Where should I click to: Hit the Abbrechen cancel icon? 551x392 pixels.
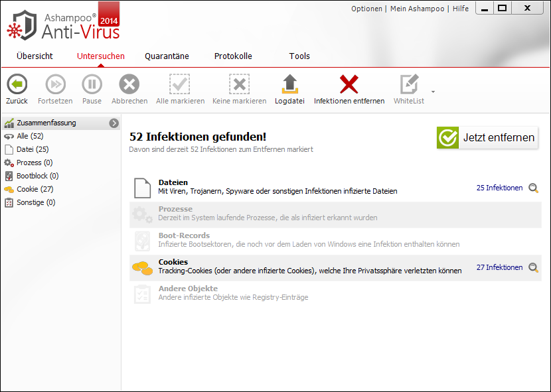(129, 84)
